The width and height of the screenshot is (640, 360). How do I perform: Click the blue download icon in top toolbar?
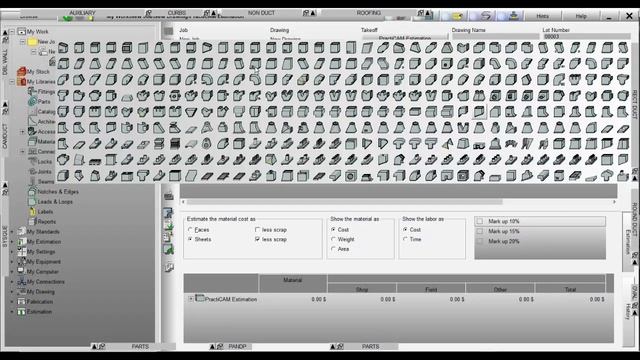click(x=514, y=16)
